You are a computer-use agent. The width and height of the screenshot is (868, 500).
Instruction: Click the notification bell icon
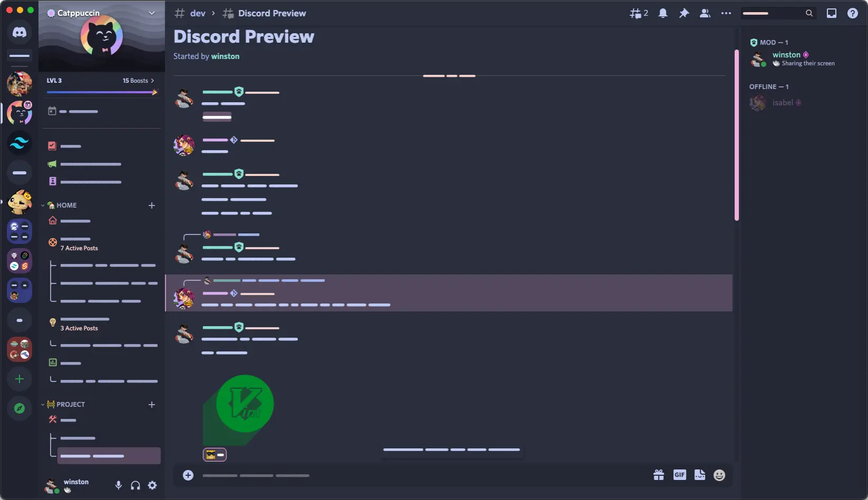pos(663,13)
